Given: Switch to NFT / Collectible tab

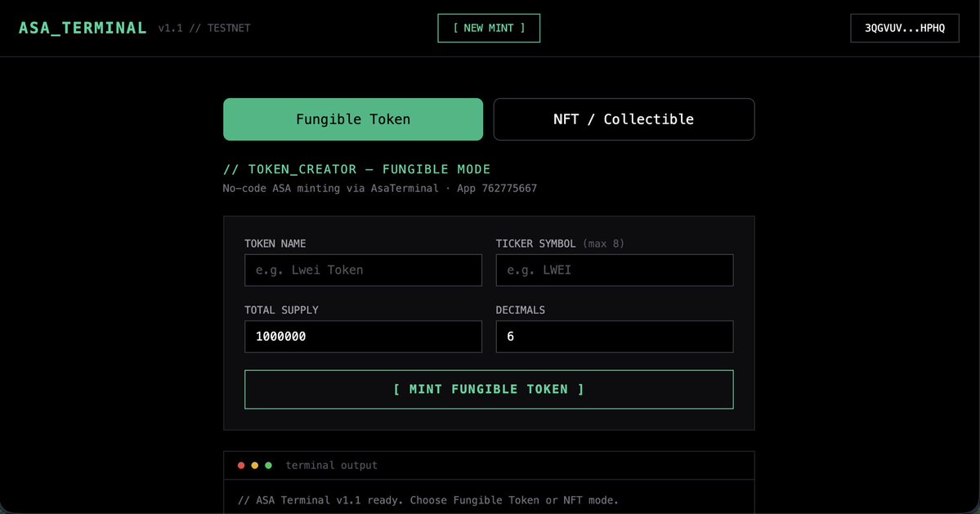Looking at the screenshot, I should click(624, 119).
